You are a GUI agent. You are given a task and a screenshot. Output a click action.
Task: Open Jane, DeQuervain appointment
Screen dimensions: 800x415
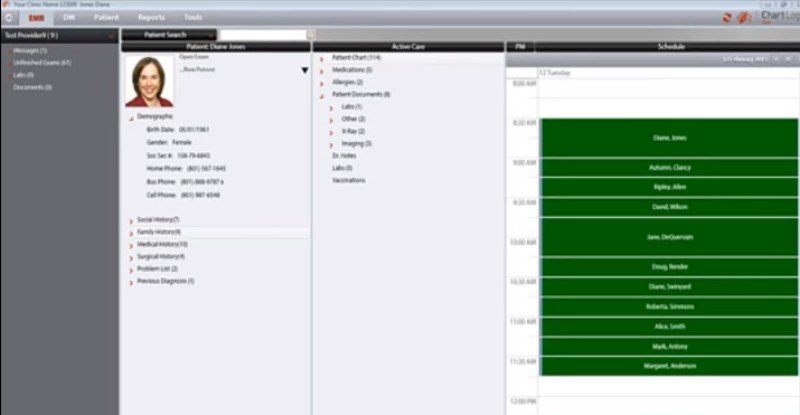click(669, 237)
